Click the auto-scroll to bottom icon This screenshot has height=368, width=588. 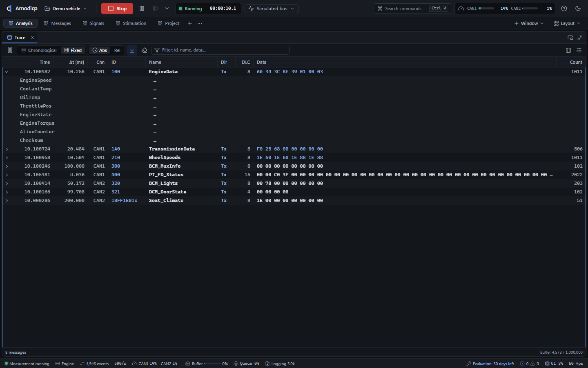(132, 50)
